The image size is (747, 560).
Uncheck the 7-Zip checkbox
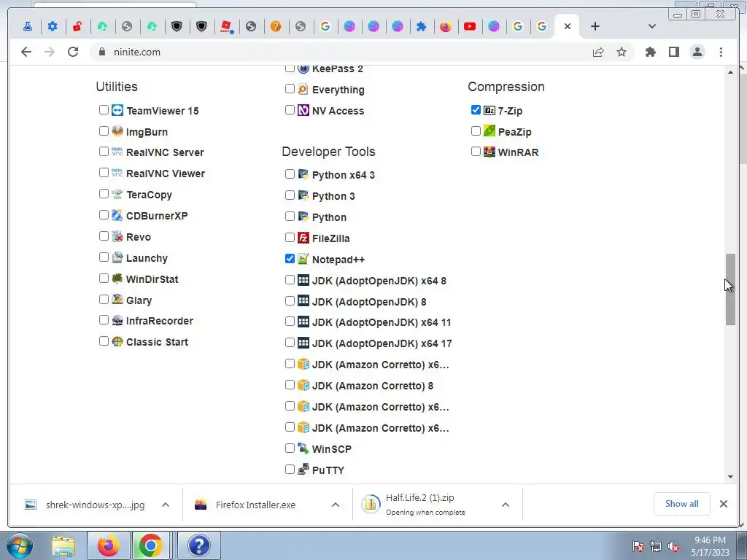(476, 110)
